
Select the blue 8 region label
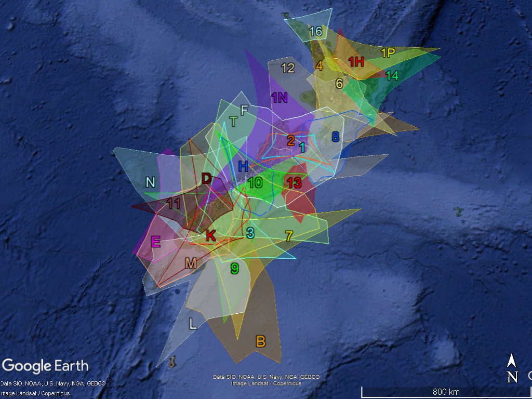click(335, 137)
